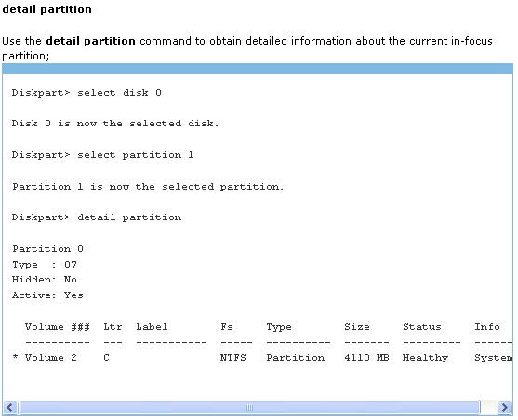Screen dimensions: 518x420
Task: Click 'Diskpart> select partition 1' line
Action: (x=102, y=155)
